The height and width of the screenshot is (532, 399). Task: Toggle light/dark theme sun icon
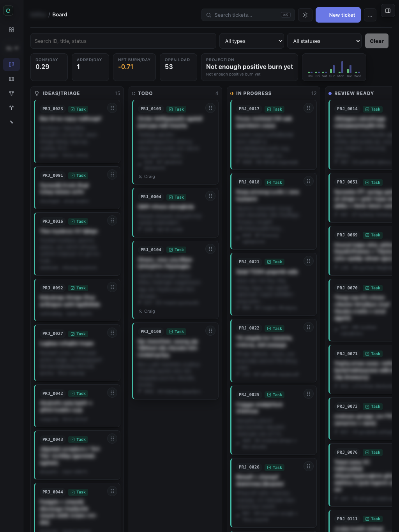pos(305,15)
